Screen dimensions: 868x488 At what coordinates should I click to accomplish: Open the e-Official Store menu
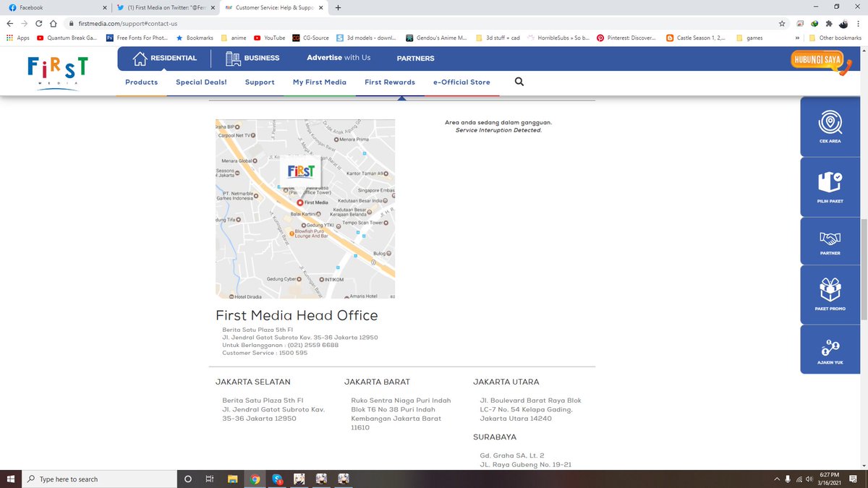click(461, 82)
